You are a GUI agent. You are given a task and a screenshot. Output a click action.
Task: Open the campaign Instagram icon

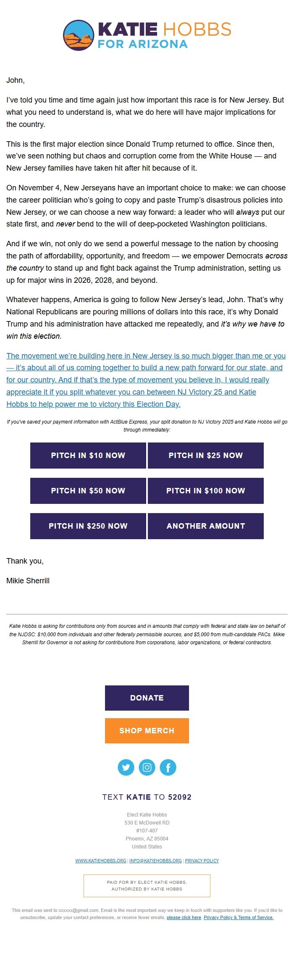[x=147, y=767]
